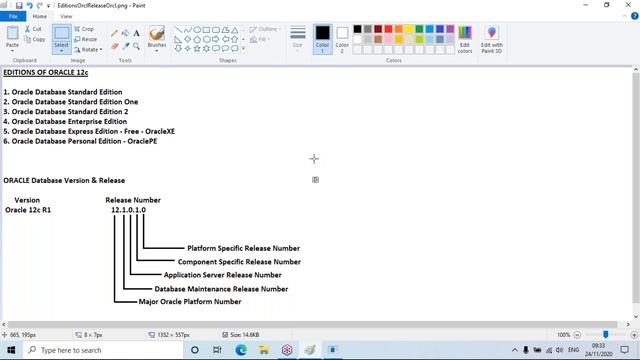
Task: Switch to the Home ribbon tab
Action: (40, 16)
